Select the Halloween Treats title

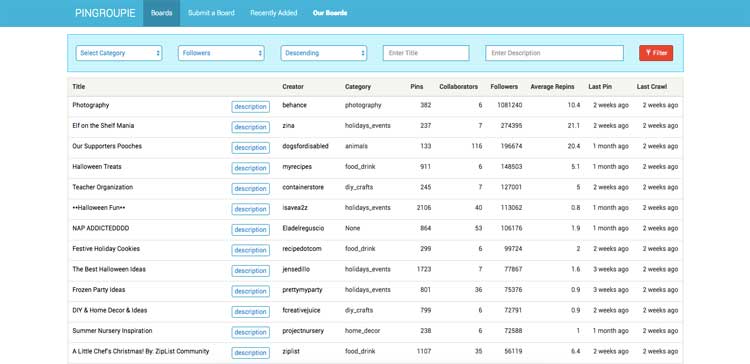97,167
